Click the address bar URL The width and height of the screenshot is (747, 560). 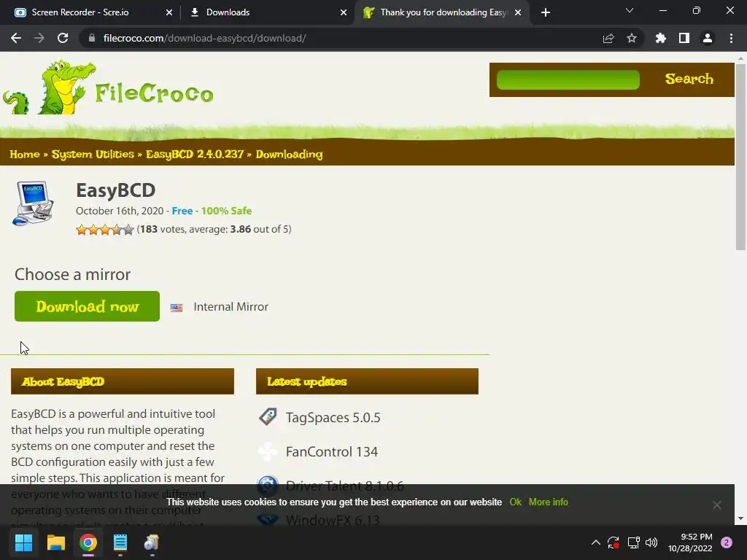[205, 38]
